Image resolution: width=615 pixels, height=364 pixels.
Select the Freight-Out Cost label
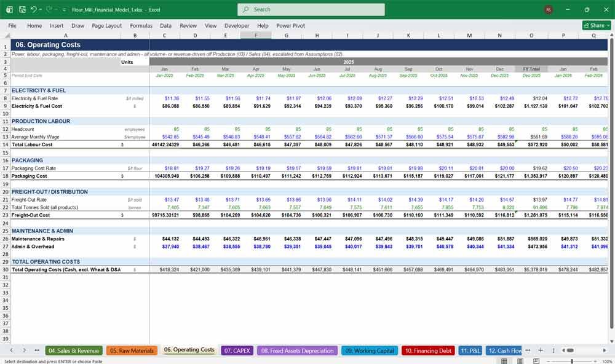click(31, 215)
